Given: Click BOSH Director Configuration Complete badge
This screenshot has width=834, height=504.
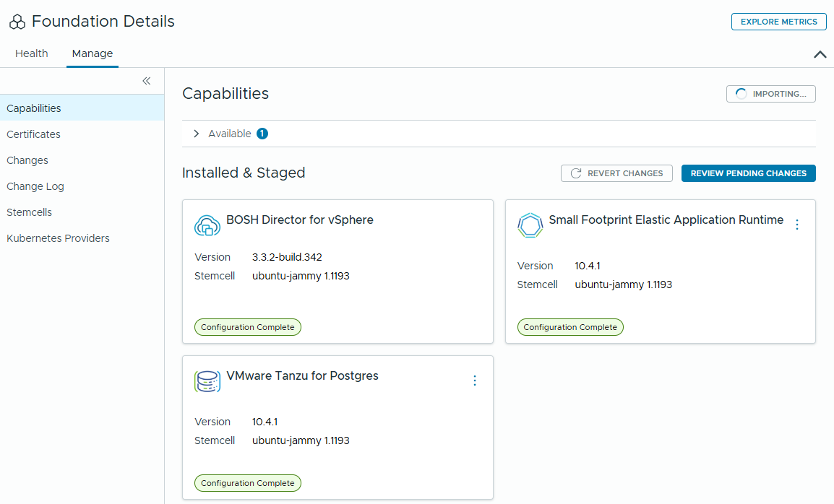Looking at the screenshot, I should [248, 327].
